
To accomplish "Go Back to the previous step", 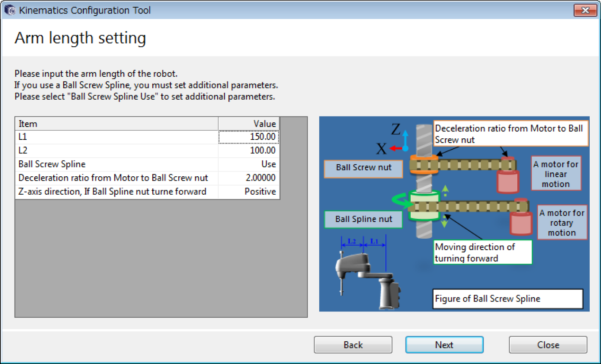I will (353, 345).
